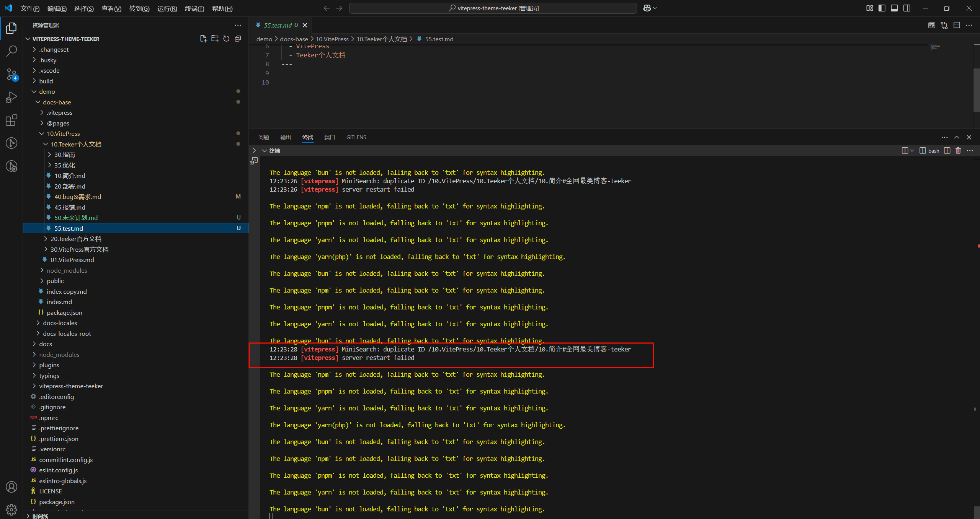Open the Explorer view in activity bar
This screenshot has width=980, height=519.
tap(11, 28)
